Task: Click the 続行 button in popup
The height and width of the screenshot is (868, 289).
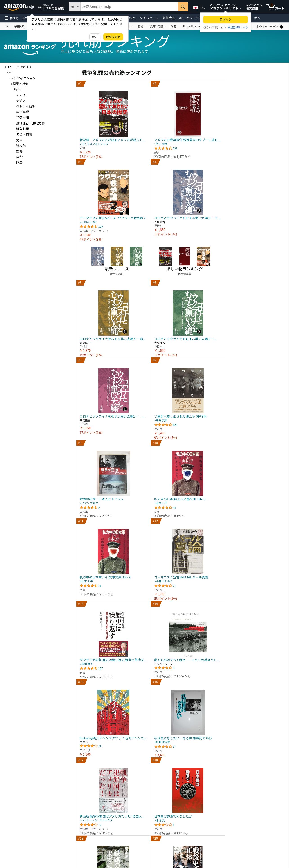Action: [95, 37]
